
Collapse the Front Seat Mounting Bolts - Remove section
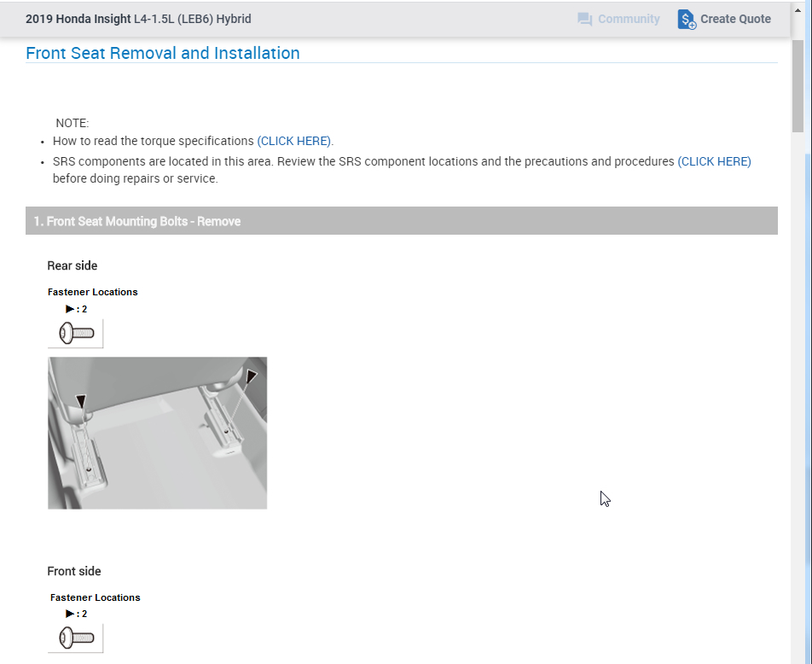[401, 221]
